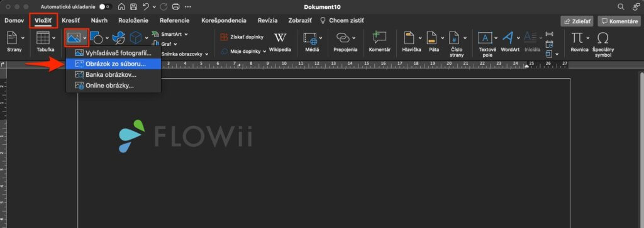The width and height of the screenshot is (644, 228).
Task: Expand the 3D models dropdown arrow
Action: pyautogui.click(x=147, y=38)
